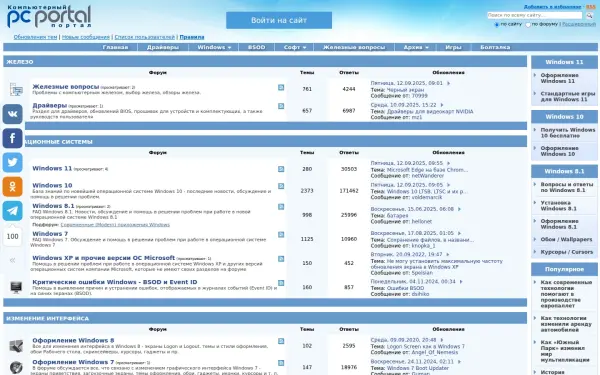Open the BSOD menu item
The height and width of the screenshot is (375, 600).
pos(256,47)
